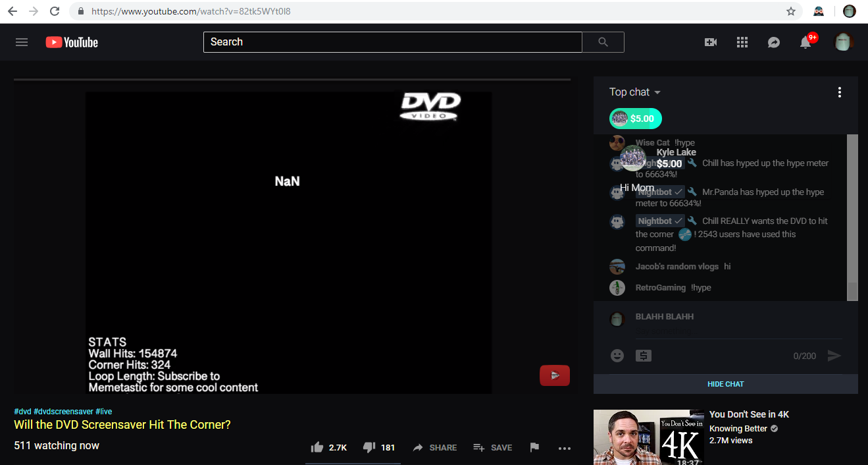The image size is (868, 465).
Task: Bookmark this page with star icon
Action: tap(791, 11)
